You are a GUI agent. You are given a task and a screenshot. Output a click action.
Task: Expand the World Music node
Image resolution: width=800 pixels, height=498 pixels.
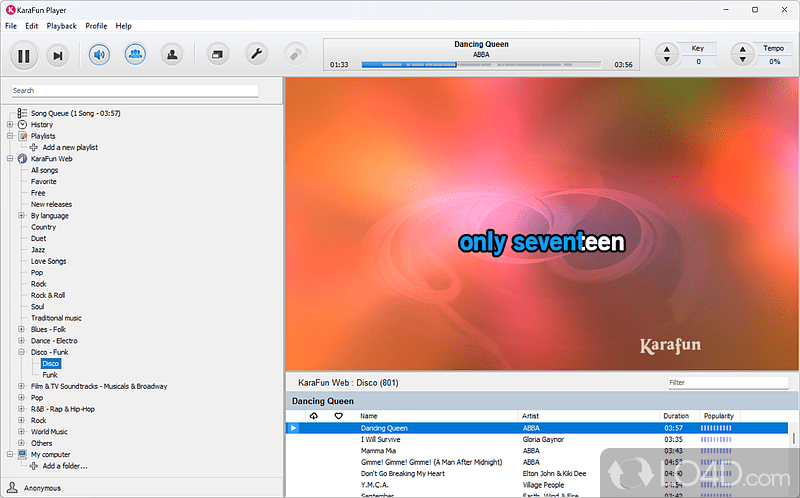click(x=21, y=432)
